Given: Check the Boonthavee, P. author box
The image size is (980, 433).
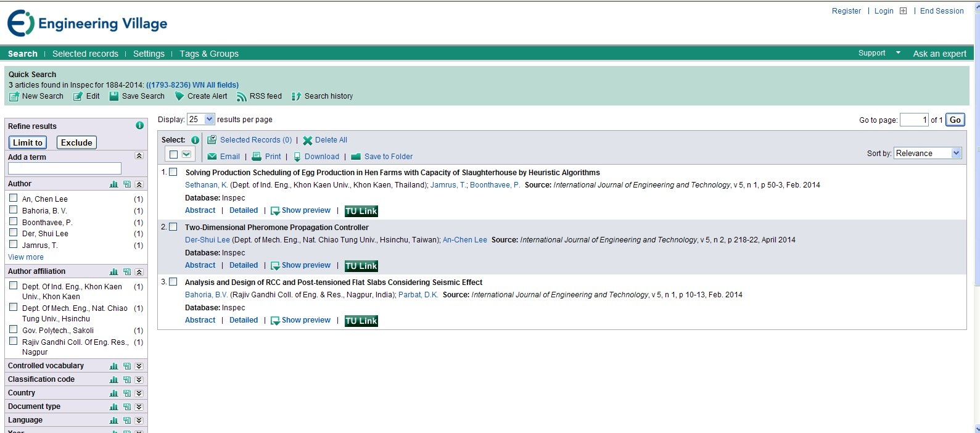Looking at the screenshot, I should click(x=13, y=221).
